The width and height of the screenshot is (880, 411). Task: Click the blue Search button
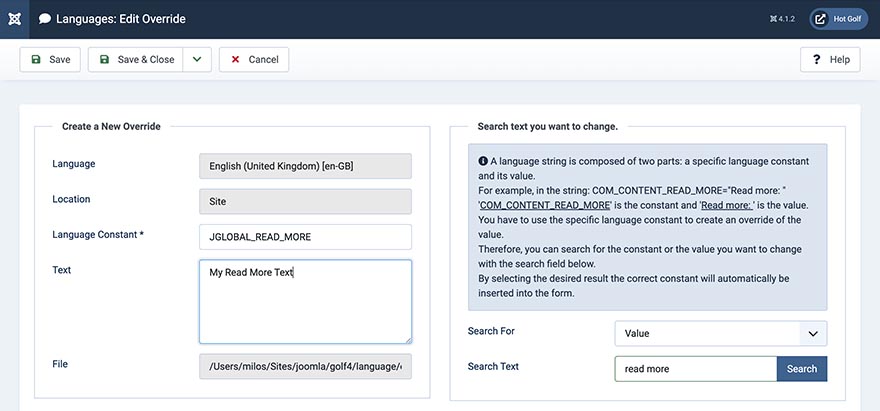click(x=802, y=369)
